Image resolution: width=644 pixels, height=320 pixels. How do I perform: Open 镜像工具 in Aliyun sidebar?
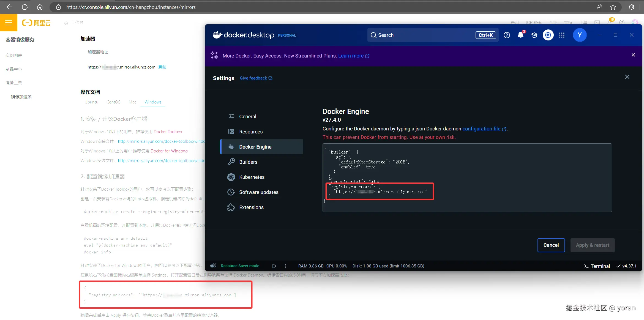[x=14, y=83]
